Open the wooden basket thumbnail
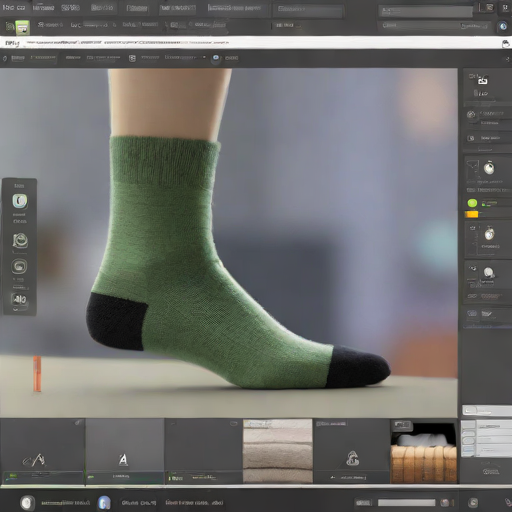Image resolution: width=512 pixels, height=512 pixels. 424,453
